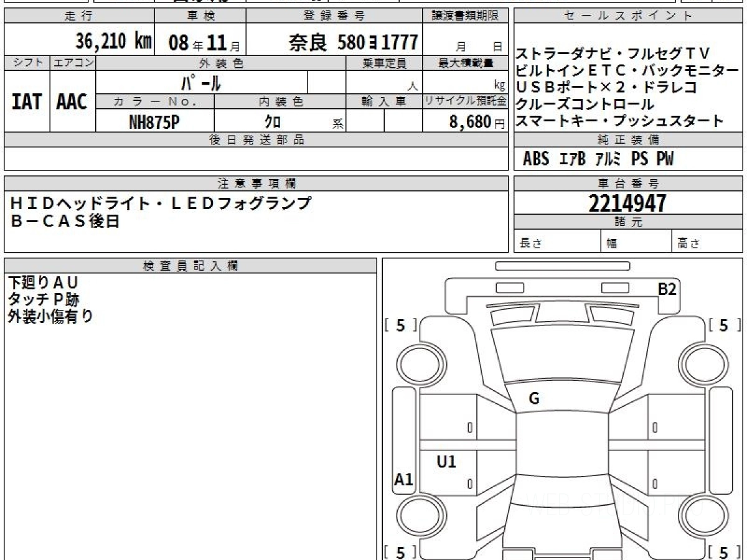
Task: Click the 乗車定員 header
Action: 384,63
